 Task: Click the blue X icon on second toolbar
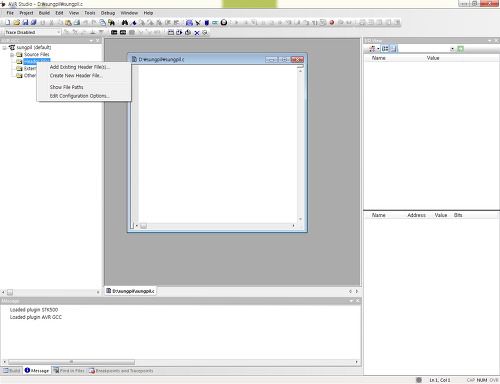[197, 32]
